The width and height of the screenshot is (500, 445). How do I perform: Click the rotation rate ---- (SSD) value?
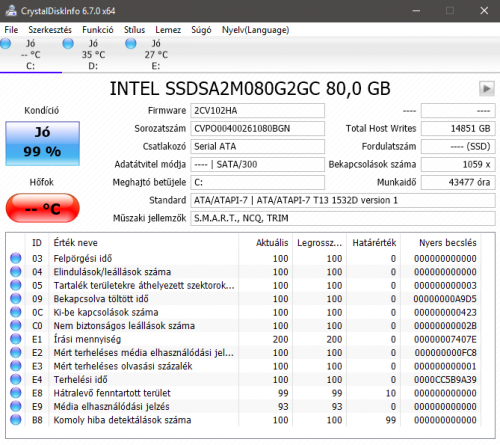[x=458, y=147]
